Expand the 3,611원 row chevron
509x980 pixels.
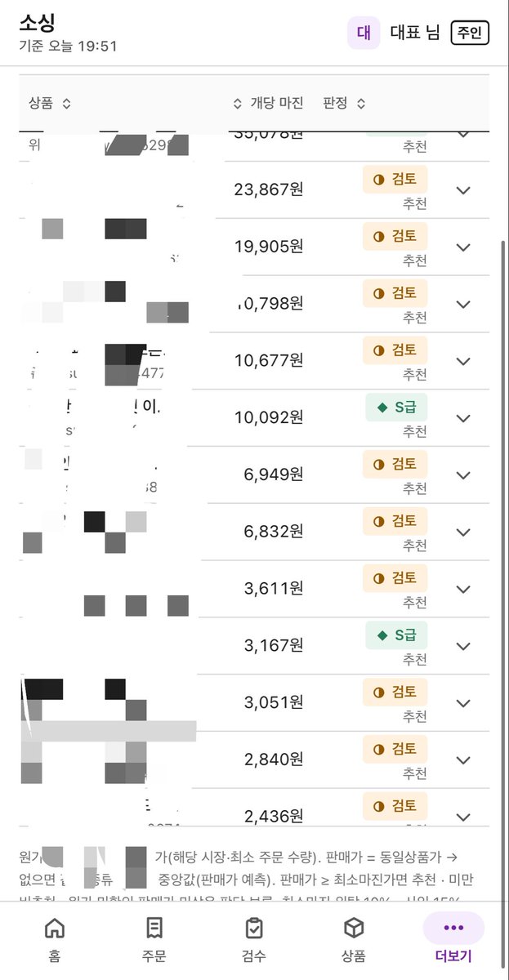pos(463,590)
